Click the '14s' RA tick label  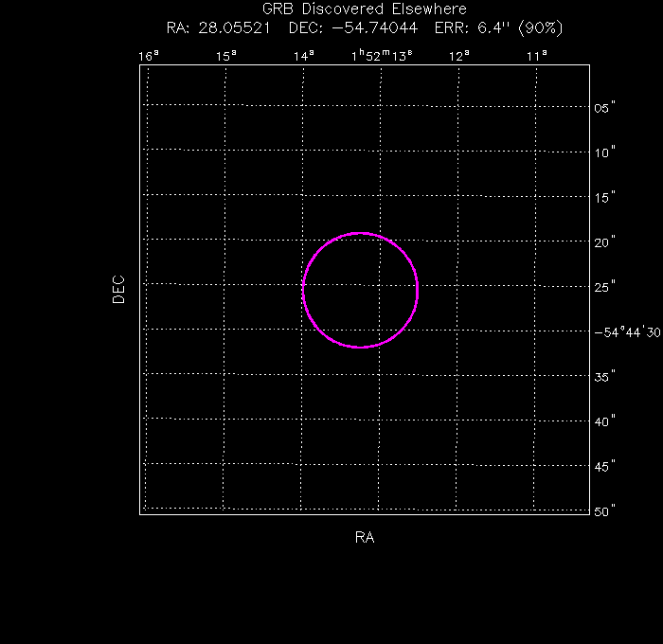point(304,56)
